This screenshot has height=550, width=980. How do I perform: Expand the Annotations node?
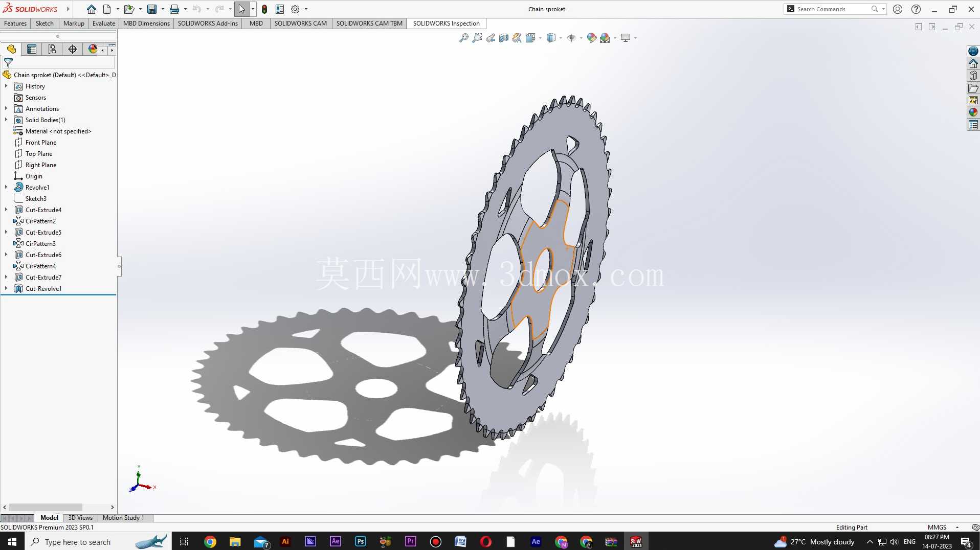(x=6, y=109)
